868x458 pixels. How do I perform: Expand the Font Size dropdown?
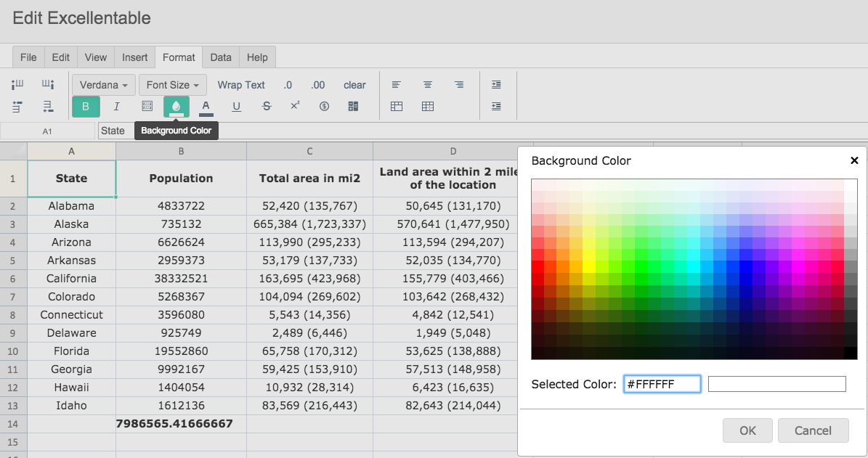[173, 85]
